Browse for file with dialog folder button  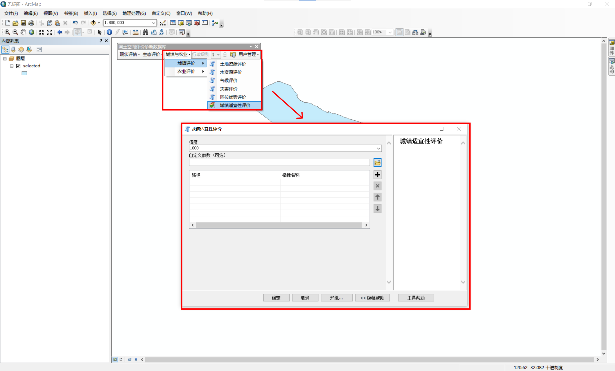(x=377, y=162)
